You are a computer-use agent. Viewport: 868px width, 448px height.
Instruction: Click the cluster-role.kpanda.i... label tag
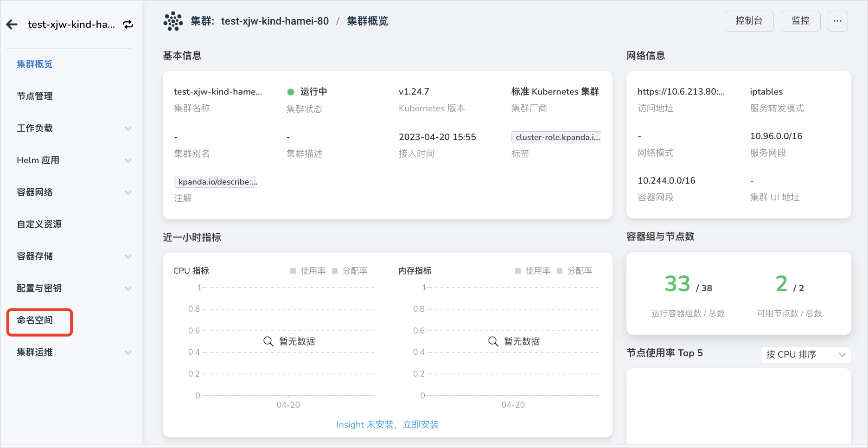click(556, 137)
